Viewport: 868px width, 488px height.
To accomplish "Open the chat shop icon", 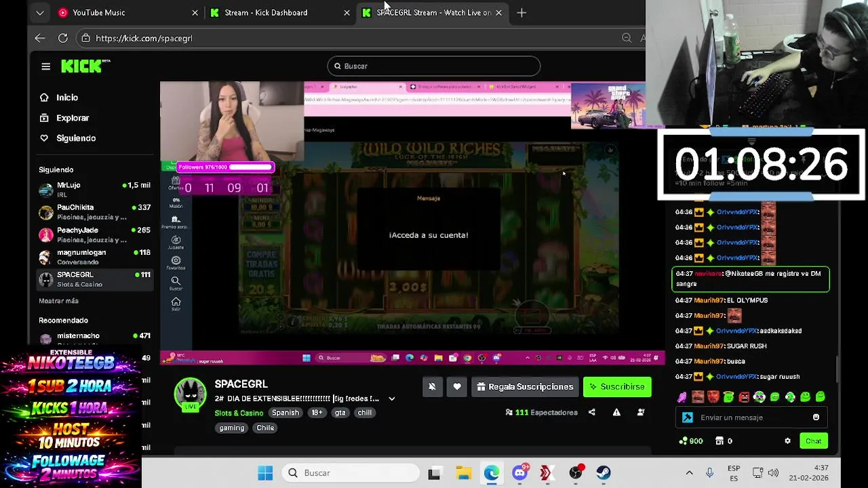I will (721, 441).
